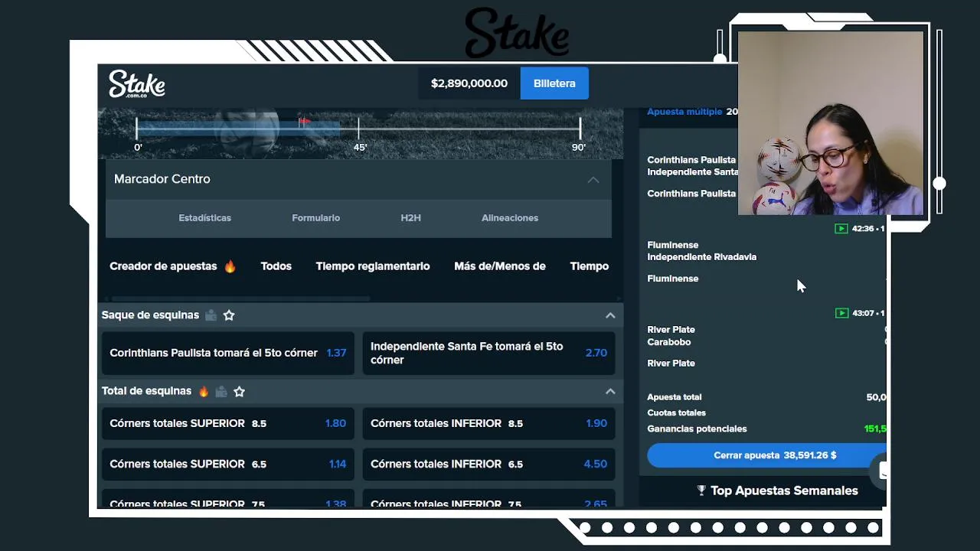Click the 0' start of match timeline
980x551 pixels.
point(138,147)
